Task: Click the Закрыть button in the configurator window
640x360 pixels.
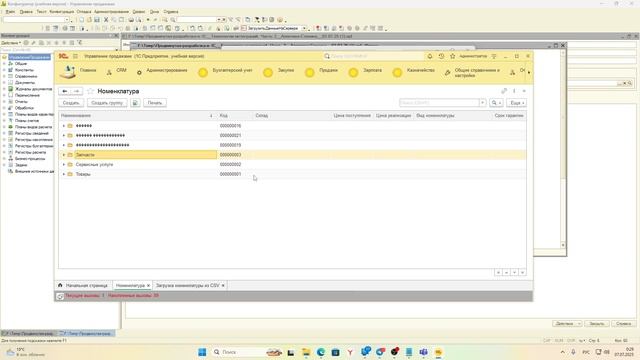Action: pos(597,324)
